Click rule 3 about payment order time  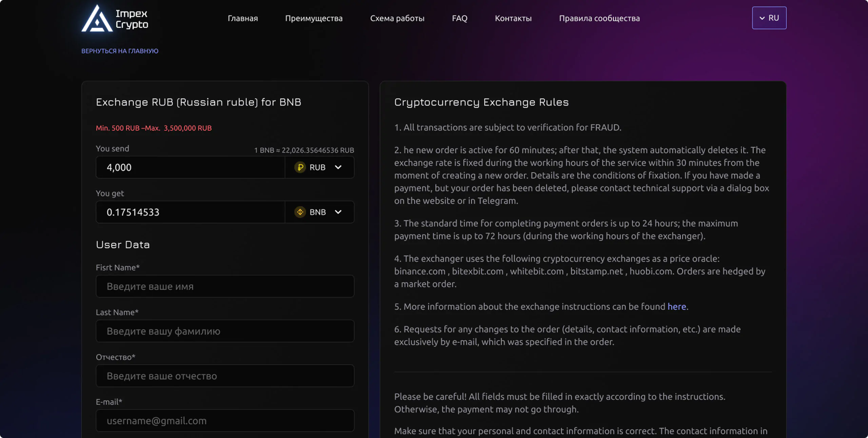566,230
